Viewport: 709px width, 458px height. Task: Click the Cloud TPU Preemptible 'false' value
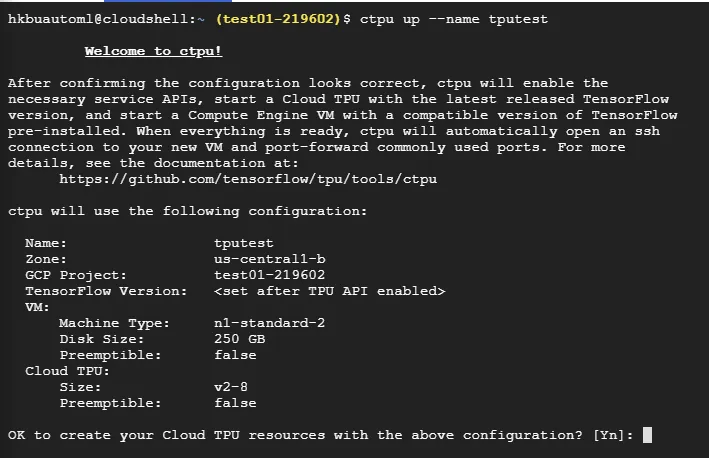pos(235,403)
